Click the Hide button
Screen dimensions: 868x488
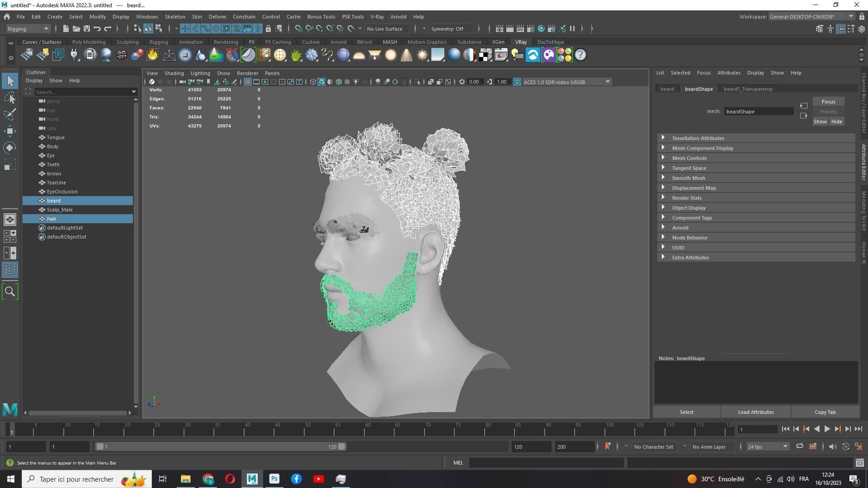[x=836, y=122]
